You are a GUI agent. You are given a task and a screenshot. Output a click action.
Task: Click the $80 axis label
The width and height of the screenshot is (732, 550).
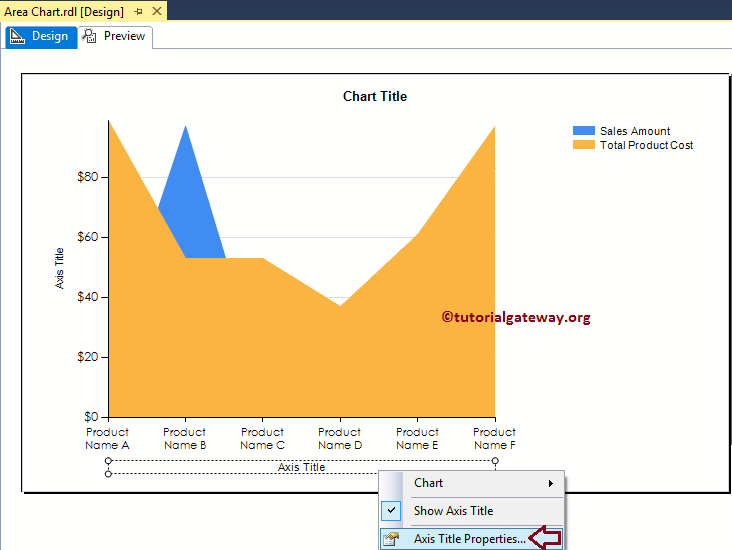pyautogui.click(x=88, y=177)
